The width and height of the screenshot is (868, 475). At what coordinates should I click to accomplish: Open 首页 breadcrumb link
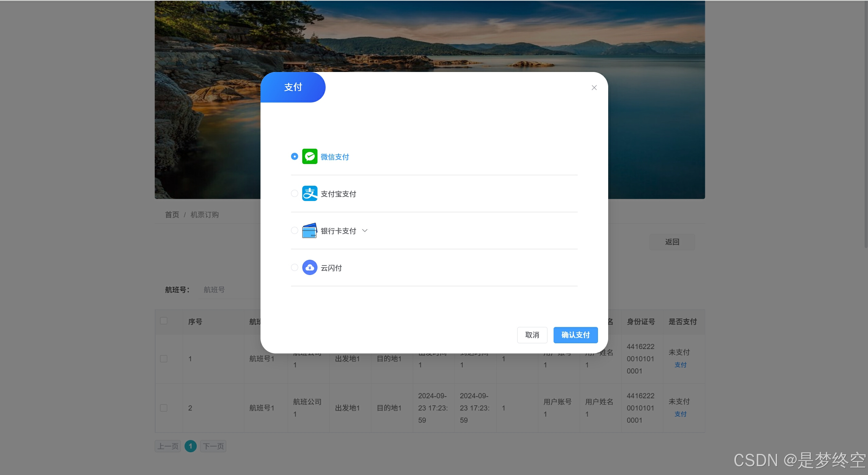[x=172, y=215]
